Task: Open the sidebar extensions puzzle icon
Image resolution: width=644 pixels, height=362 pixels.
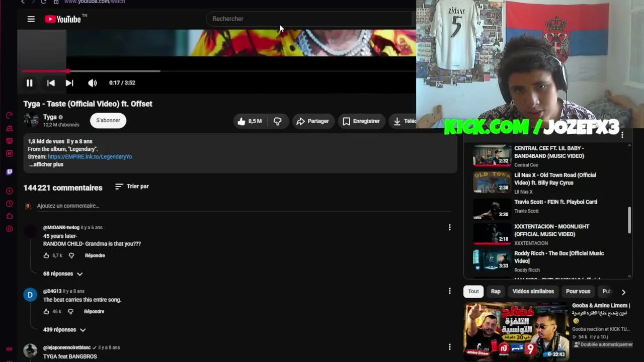Action: (9, 217)
